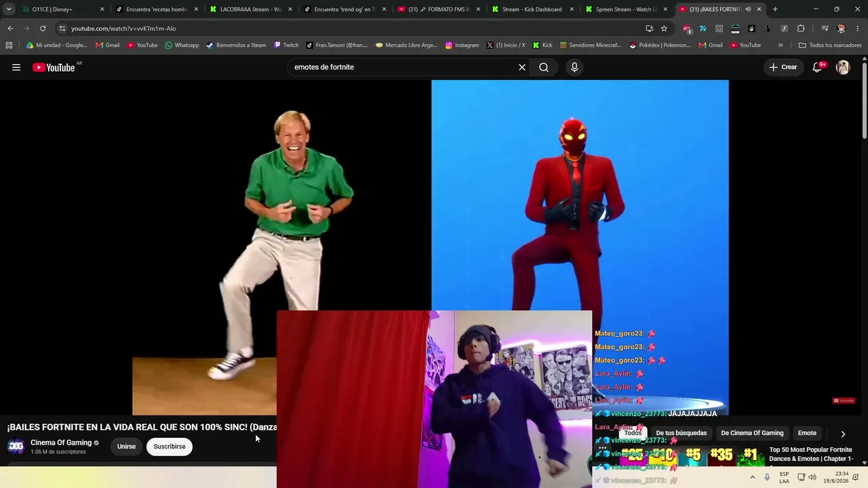Viewport: 868px width, 488px height.
Task: Switch to the O11CE Disney+ tab
Action: (x=61, y=9)
